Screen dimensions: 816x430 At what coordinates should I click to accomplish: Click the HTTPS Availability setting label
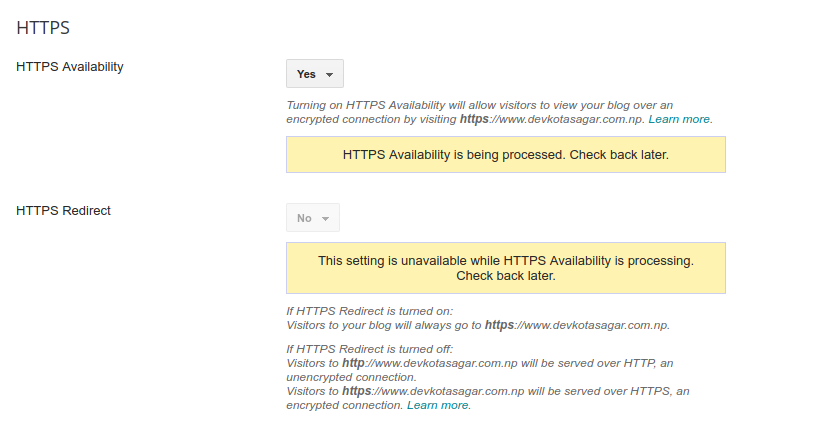[x=70, y=67]
